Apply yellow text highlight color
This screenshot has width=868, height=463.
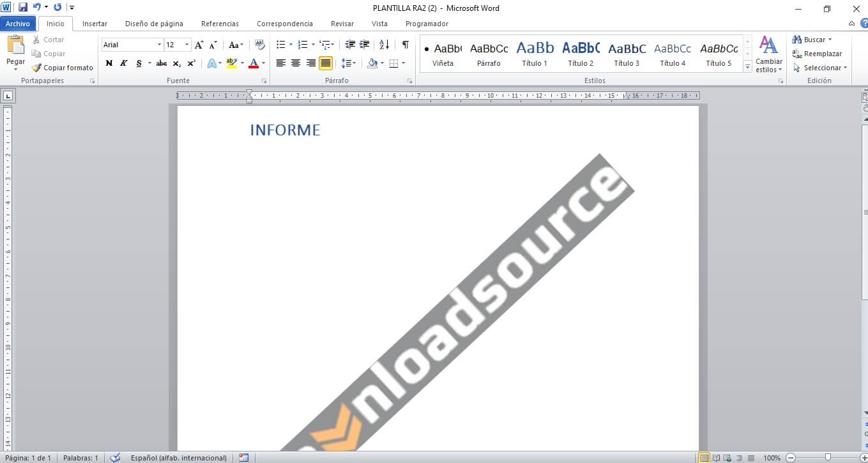[232, 63]
